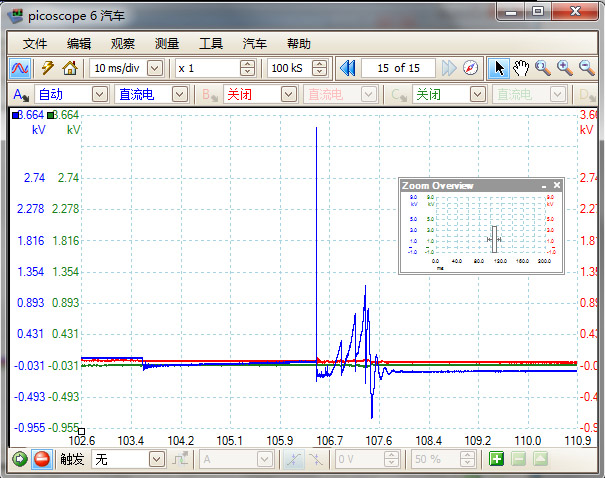Expand the trigger source A dropdown
Image resolution: width=605 pixels, height=478 pixels.
coord(264,459)
